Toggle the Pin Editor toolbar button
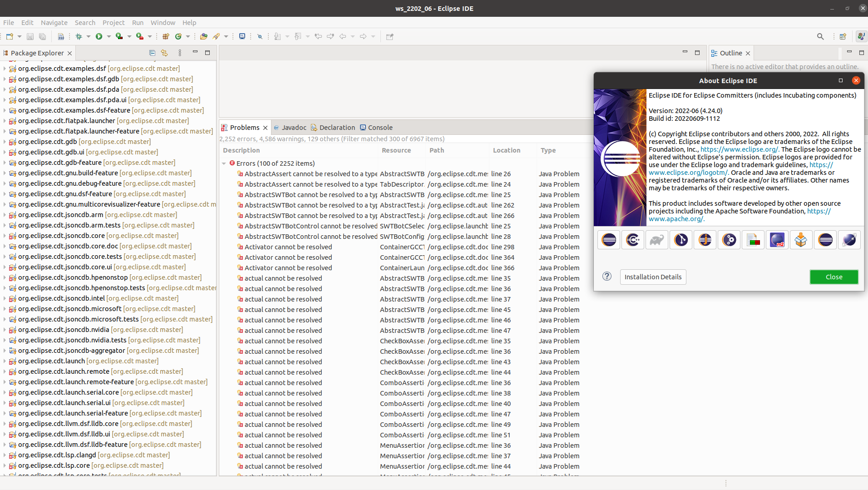Image resolution: width=868 pixels, height=490 pixels. [x=390, y=36]
